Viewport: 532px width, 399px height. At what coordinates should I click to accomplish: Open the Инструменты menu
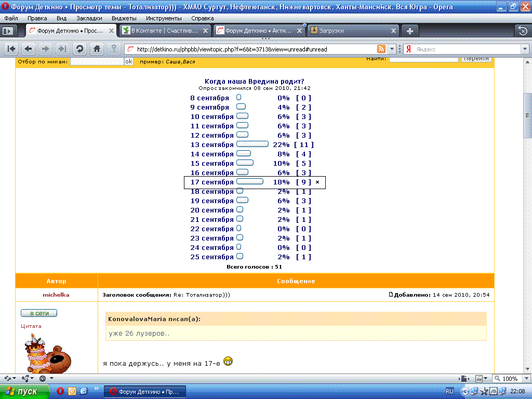[x=164, y=18]
